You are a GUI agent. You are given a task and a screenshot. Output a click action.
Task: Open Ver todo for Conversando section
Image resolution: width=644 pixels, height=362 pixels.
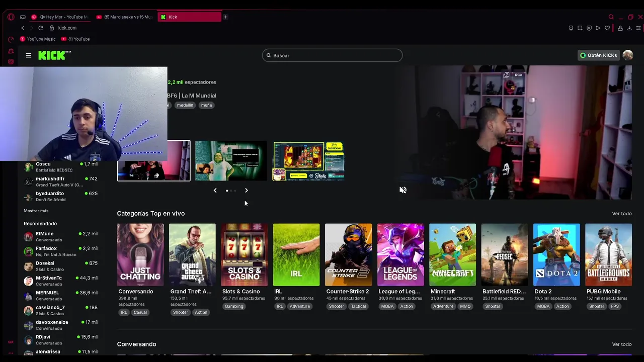[x=622, y=344]
